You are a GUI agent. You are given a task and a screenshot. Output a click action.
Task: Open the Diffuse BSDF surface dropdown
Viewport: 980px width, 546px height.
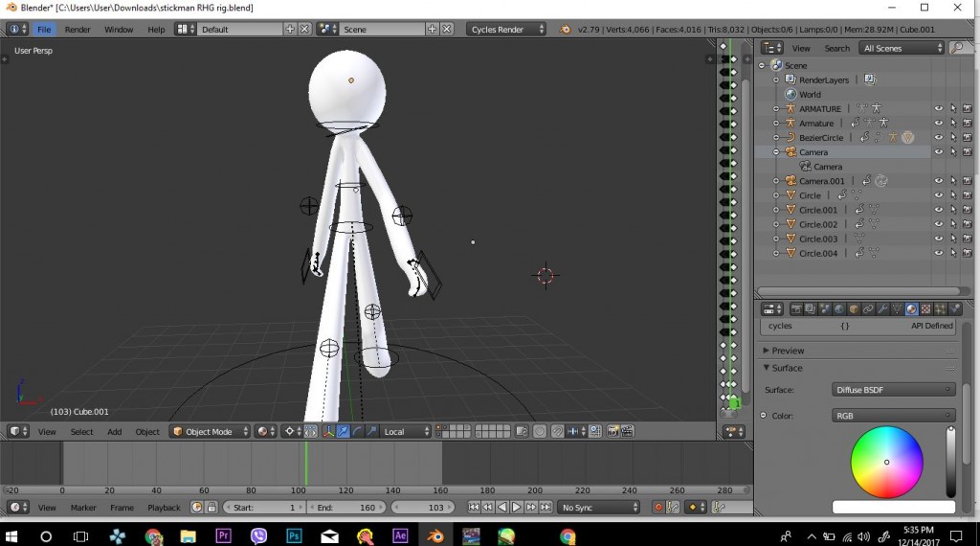click(x=893, y=390)
